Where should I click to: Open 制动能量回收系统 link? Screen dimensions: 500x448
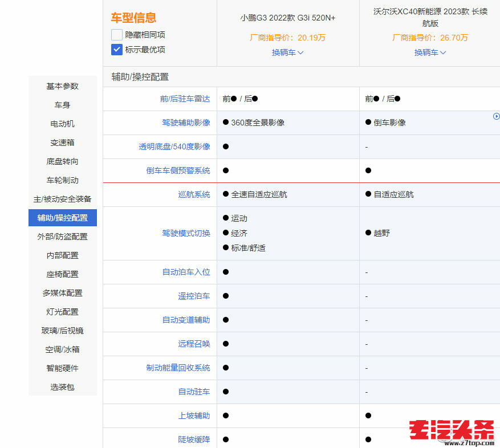point(178,368)
